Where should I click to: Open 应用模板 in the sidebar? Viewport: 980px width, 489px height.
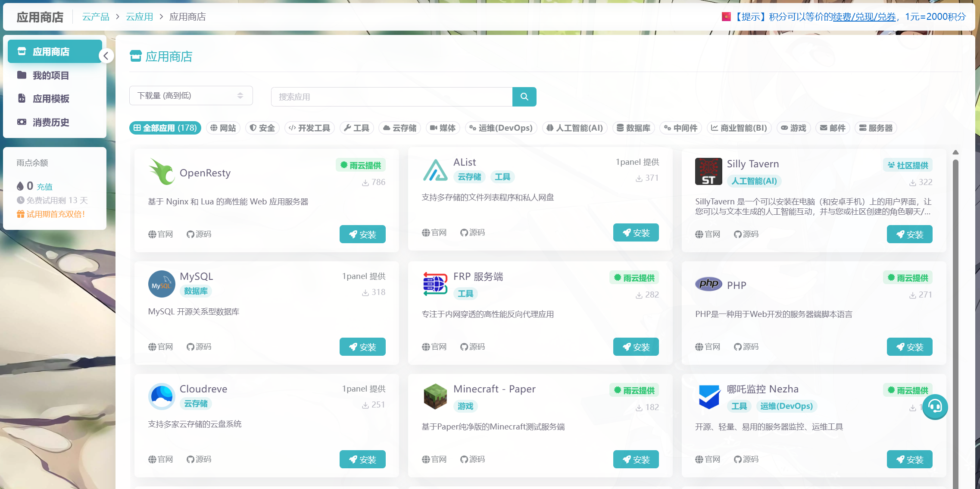click(55, 99)
